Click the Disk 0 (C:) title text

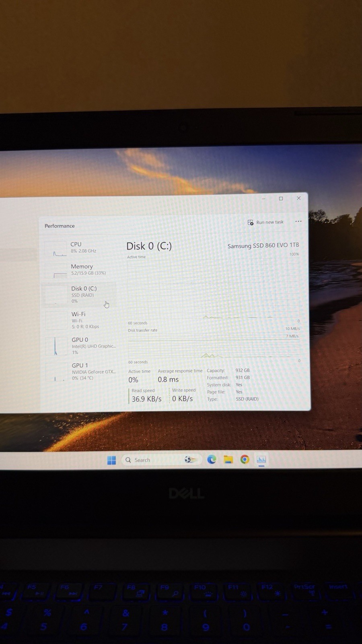[x=149, y=246]
